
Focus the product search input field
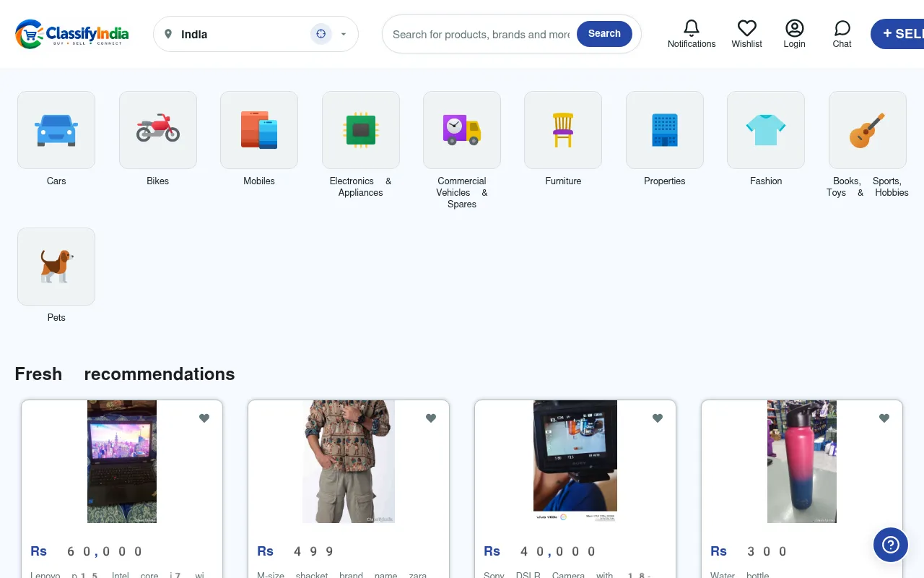pos(481,34)
